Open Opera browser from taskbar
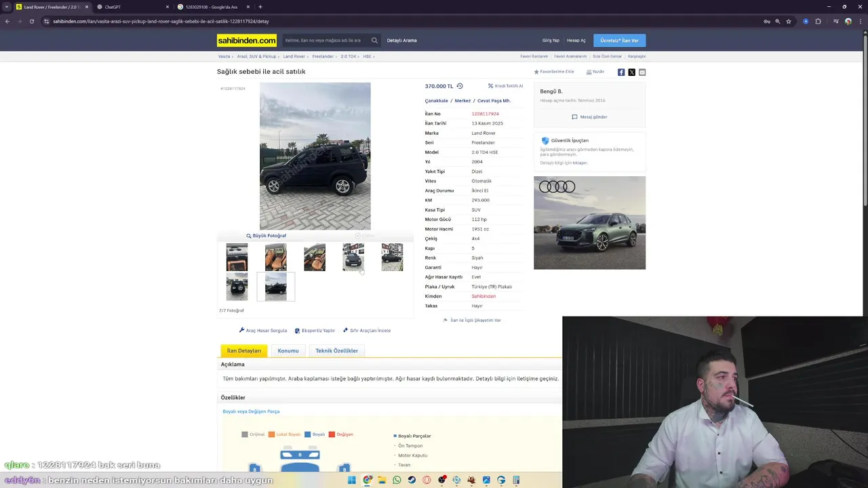The height and width of the screenshot is (488, 868). coord(427,480)
